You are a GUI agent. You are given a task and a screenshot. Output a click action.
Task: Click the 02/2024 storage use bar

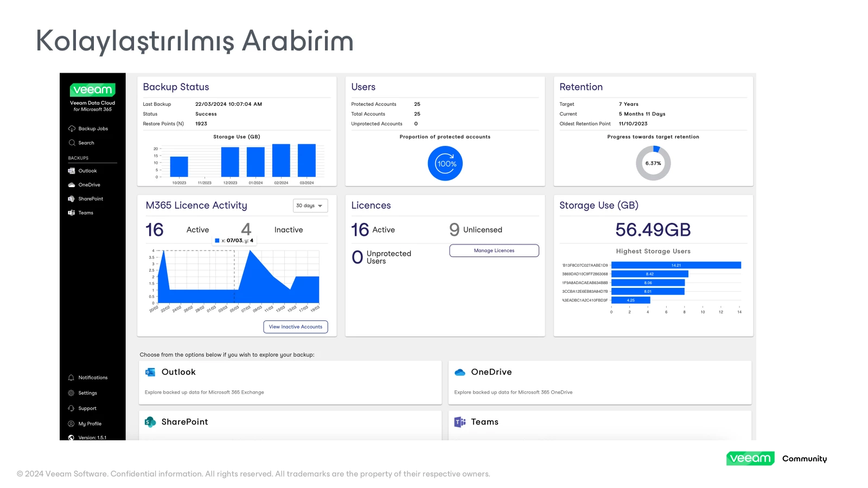click(x=281, y=160)
